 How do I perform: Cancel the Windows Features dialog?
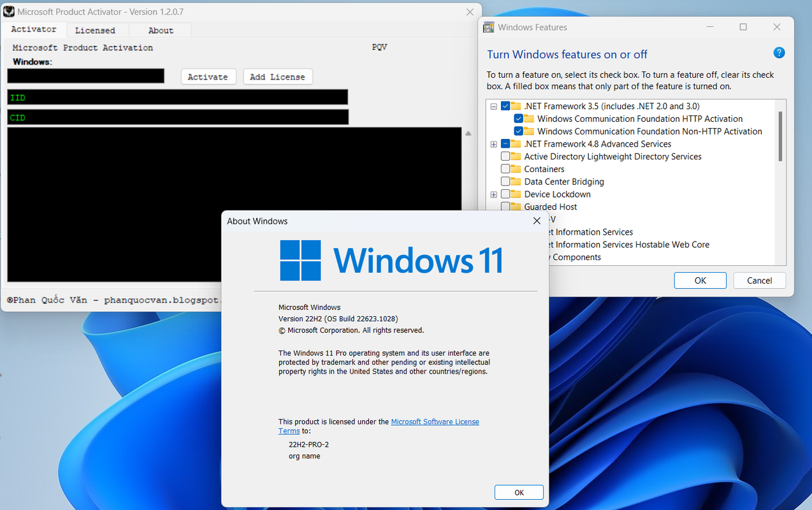759,280
